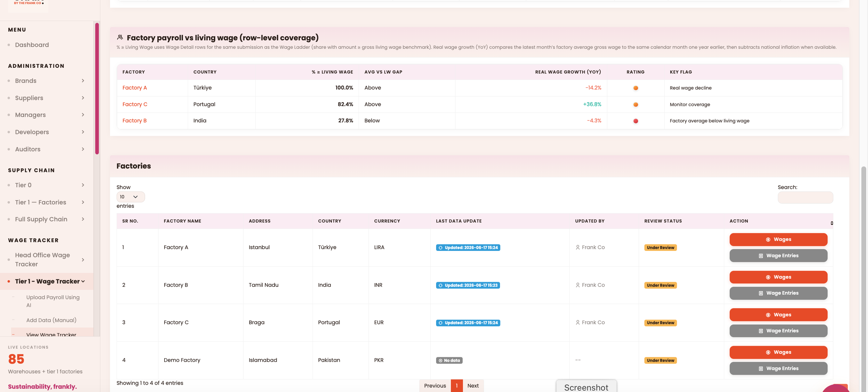Click the Live Locations count 85
Screen dimensions: 868x392
tap(16, 359)
